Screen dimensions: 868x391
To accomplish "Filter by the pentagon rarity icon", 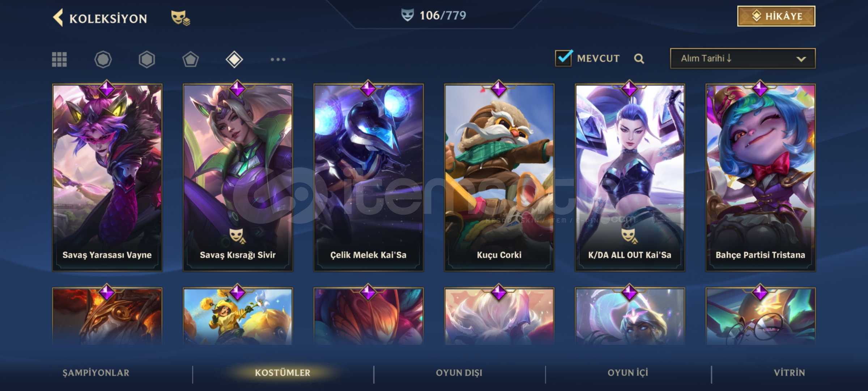I will point(191,59).
